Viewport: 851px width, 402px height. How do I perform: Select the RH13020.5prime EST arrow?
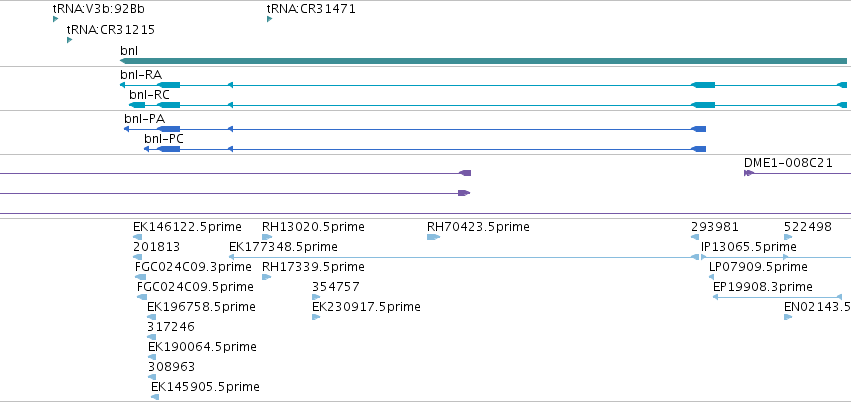click(267, 237)
